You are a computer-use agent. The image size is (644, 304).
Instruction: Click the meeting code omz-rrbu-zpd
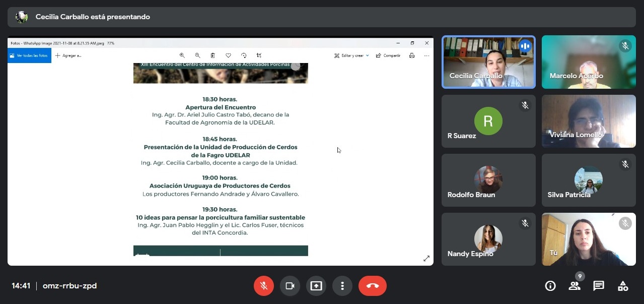pyautogui.click(x=69, y=286)
